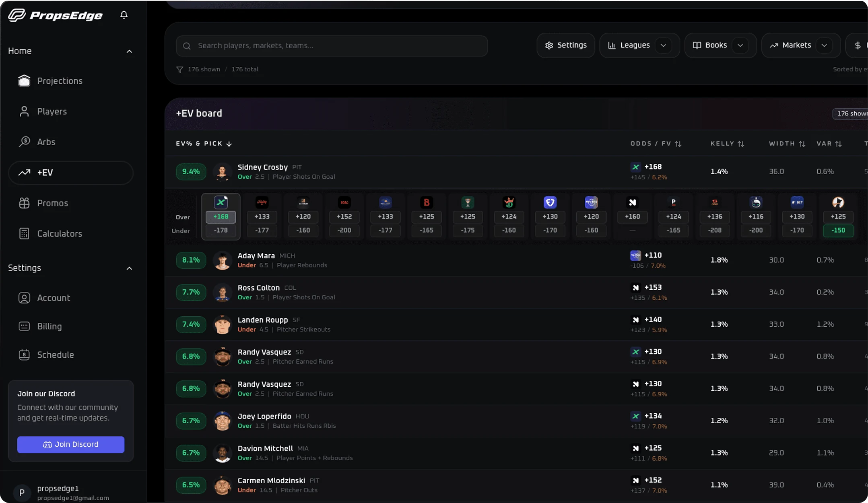Select the +168 Over odds cell
The width and height of the screenshot is (868, 503).
point(221,216)
